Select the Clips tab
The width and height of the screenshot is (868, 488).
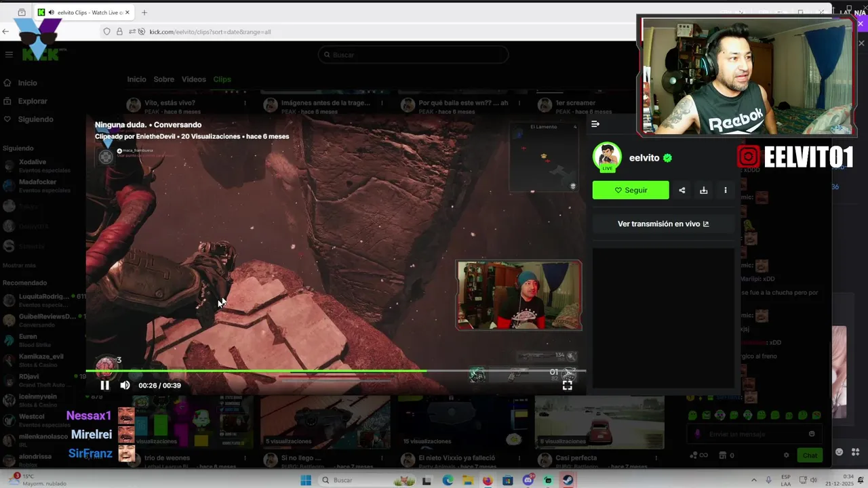pos(222,79)
